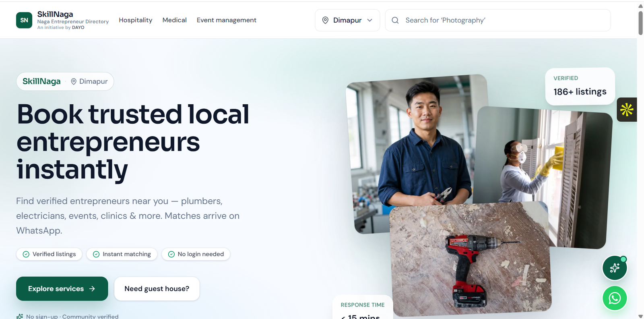Click the scrollbar up arrow
This screenshot has width=644, height=319.
point(640,6)
